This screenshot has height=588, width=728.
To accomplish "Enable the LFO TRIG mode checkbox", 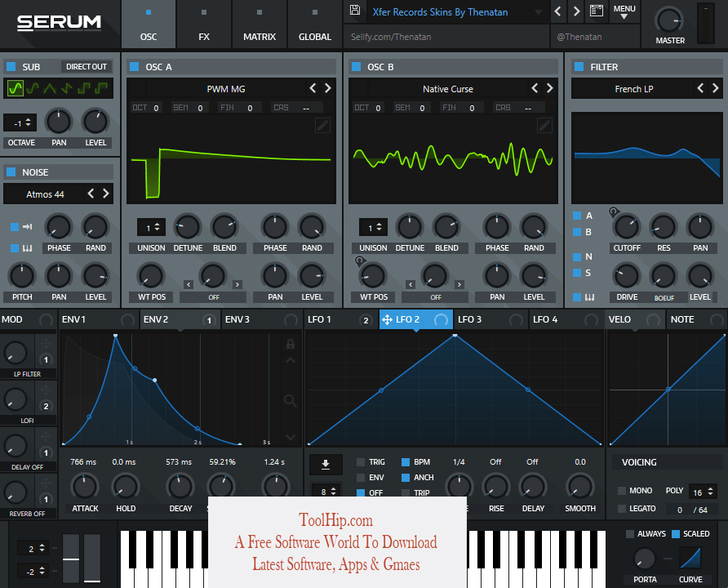I will (361, 462).
